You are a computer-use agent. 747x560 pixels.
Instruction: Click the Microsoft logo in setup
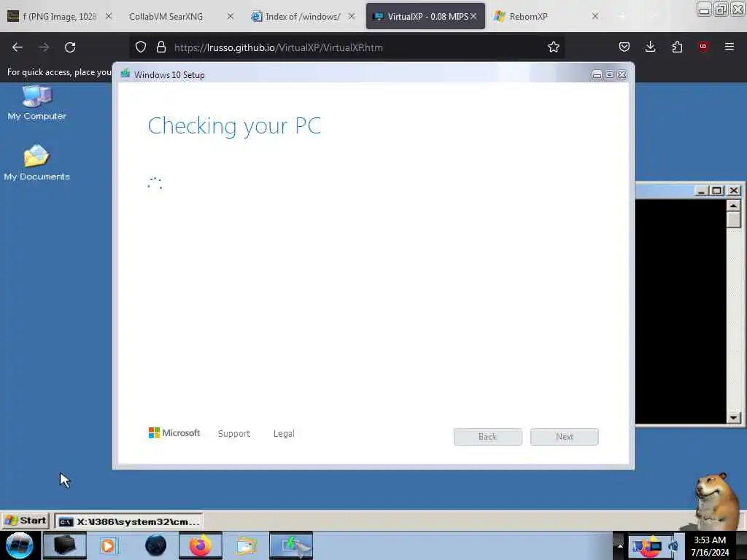[x=174, y=433]
